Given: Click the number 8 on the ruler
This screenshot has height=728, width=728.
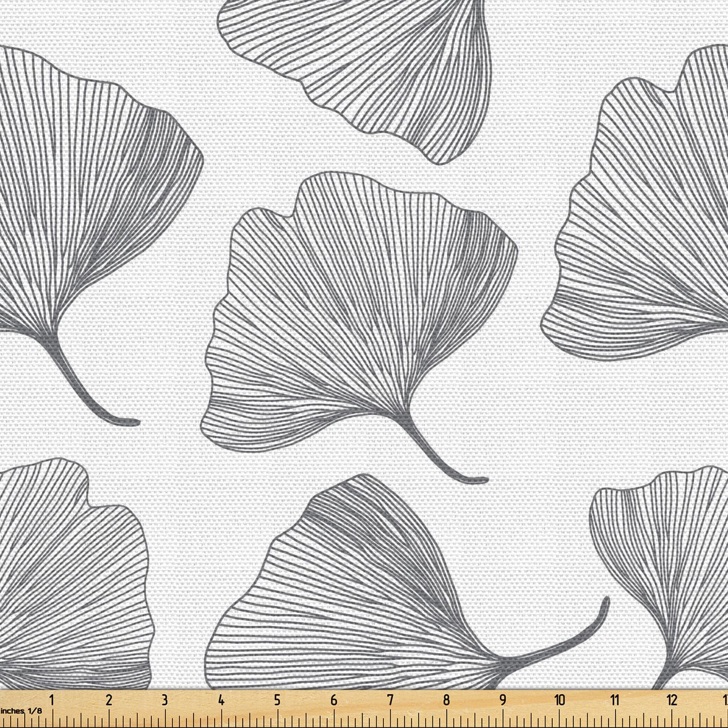Looking at the screenshot, I should 447,700.
